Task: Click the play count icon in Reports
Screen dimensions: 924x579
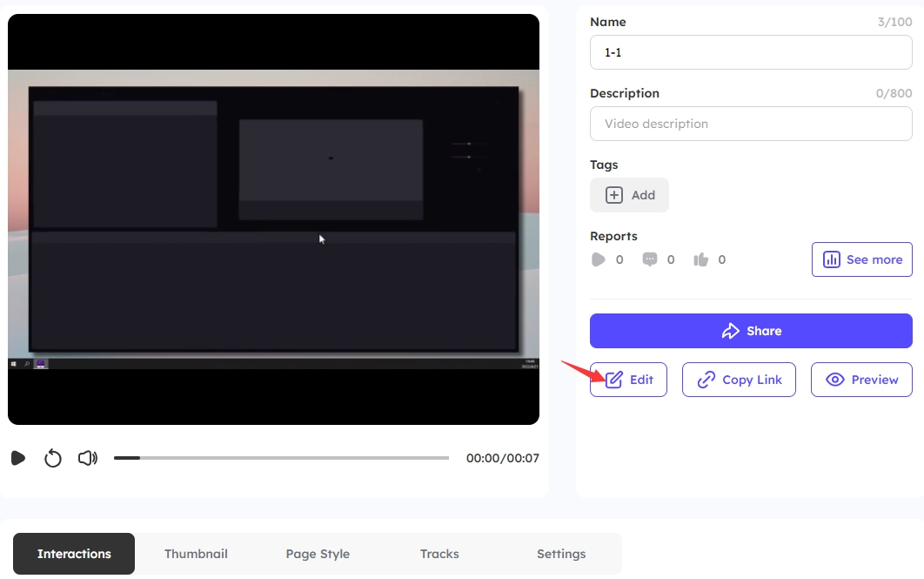Action: (598, 259)
